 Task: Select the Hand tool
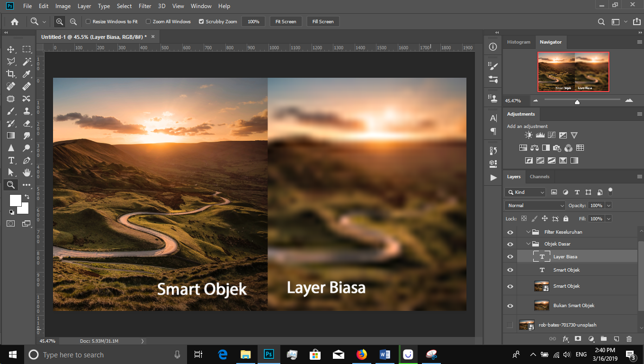[27, 172]
